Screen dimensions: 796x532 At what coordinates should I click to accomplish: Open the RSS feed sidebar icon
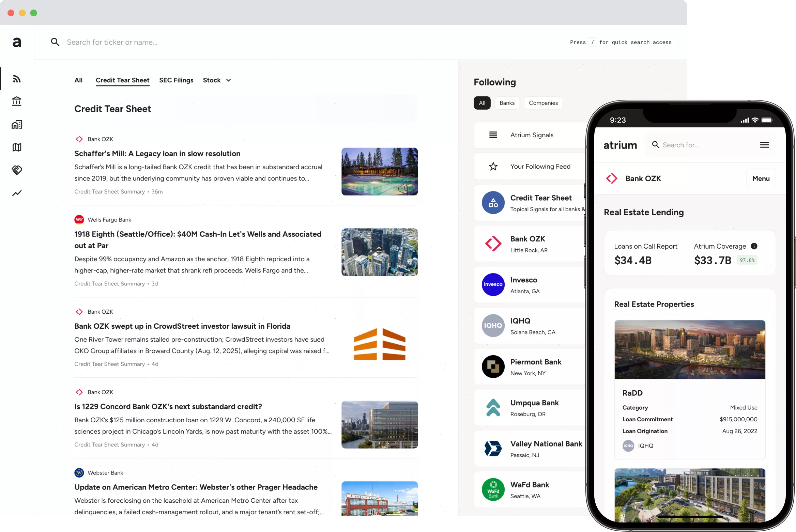tap(16, 79)
